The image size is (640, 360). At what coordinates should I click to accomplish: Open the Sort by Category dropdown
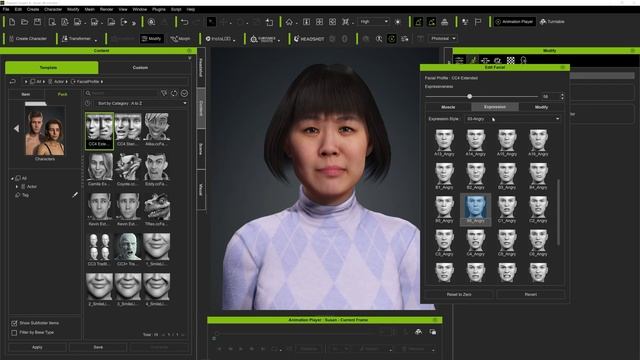[x=142, y=103]
